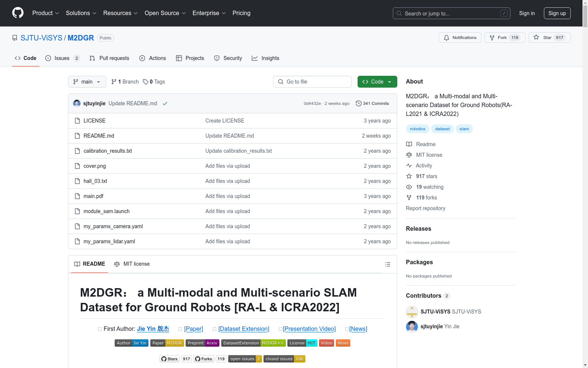
Task: Expand the Enterprise menu
Action: point(209,13)
